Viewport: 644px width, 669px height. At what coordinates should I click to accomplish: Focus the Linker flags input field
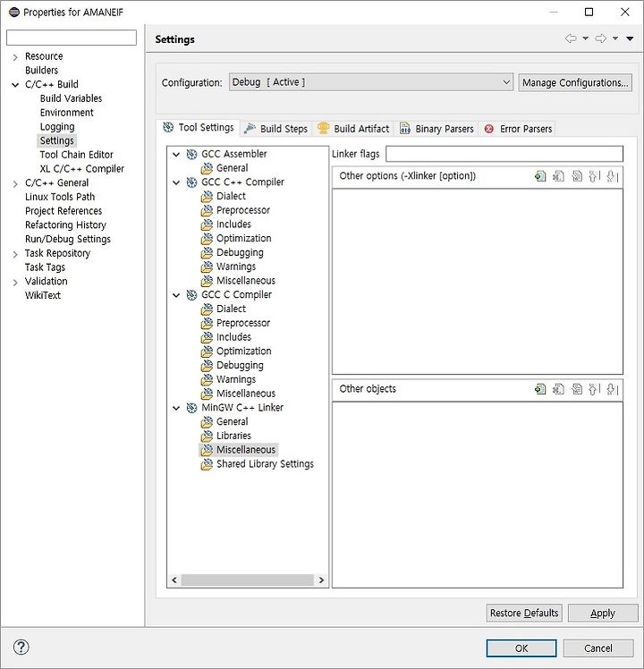click(504, 154)
